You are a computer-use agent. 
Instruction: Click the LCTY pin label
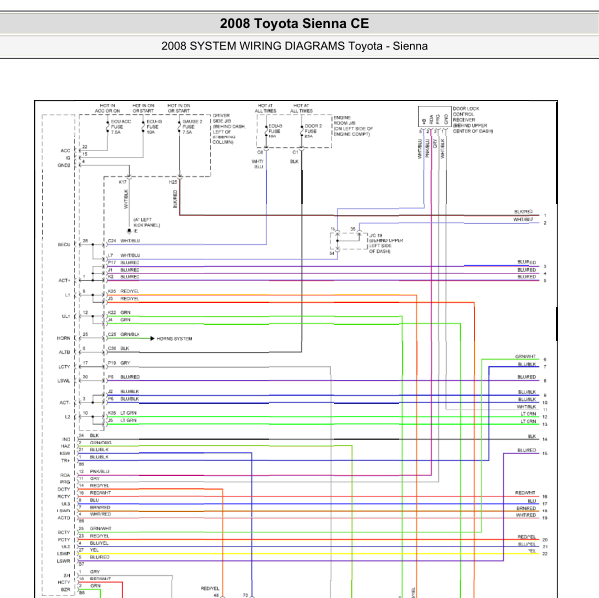click(x=64, y=367)
